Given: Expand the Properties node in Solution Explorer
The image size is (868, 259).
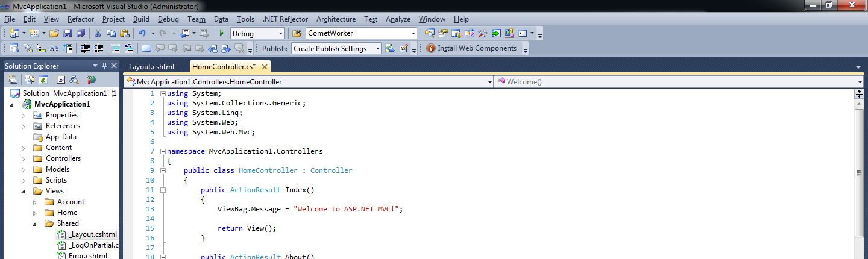Looking at the screenshot, I should tap(24, 115).
